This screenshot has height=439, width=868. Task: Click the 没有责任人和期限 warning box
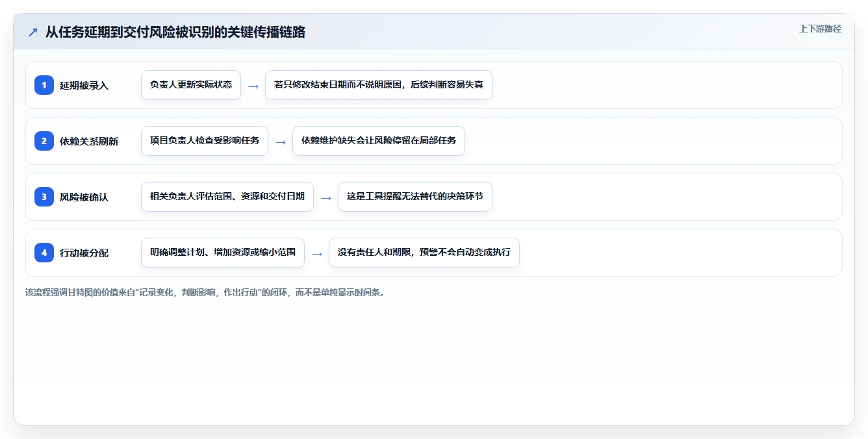point(424,253)
